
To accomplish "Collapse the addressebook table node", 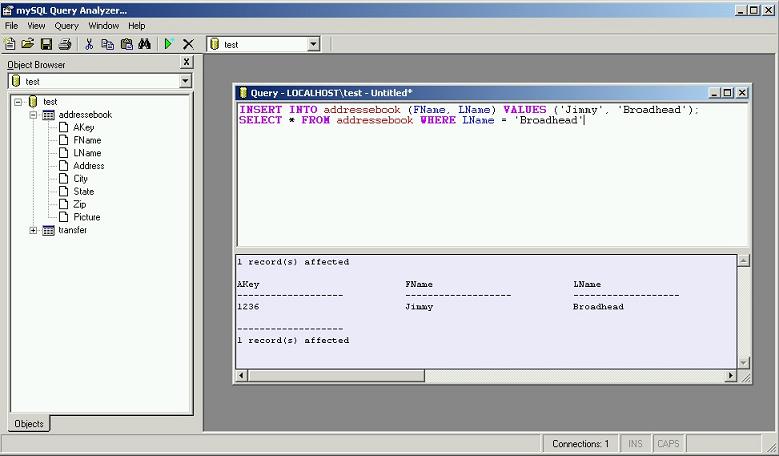I will 33,115.
